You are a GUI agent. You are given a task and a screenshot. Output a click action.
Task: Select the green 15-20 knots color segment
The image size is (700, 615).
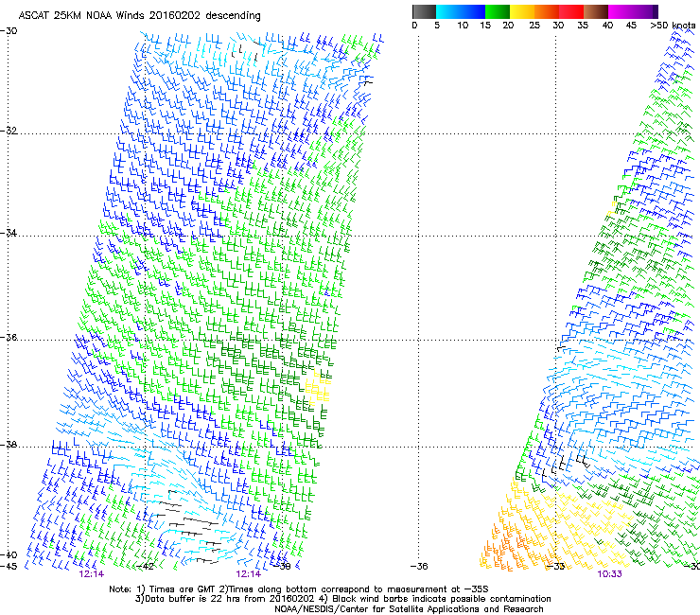[498, 11]
